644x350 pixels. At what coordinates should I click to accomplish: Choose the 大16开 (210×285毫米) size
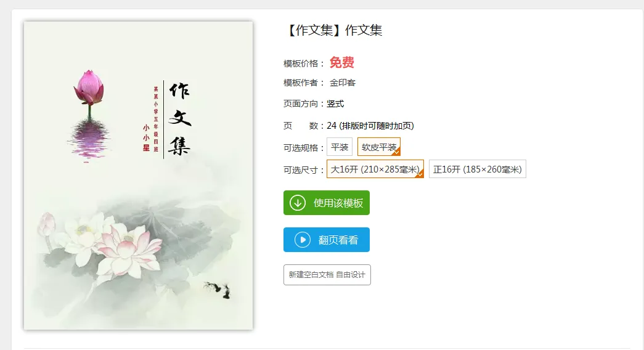click(375, 169)
